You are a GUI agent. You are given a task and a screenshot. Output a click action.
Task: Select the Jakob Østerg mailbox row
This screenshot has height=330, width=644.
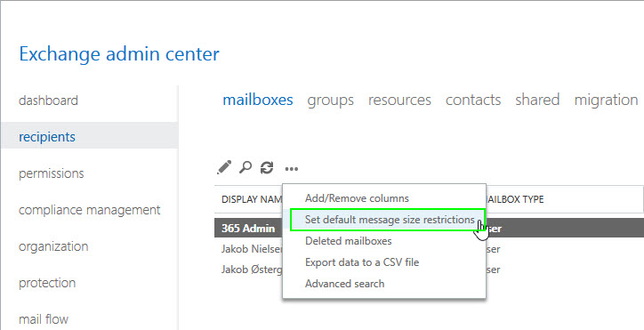[x=430, y=270]
